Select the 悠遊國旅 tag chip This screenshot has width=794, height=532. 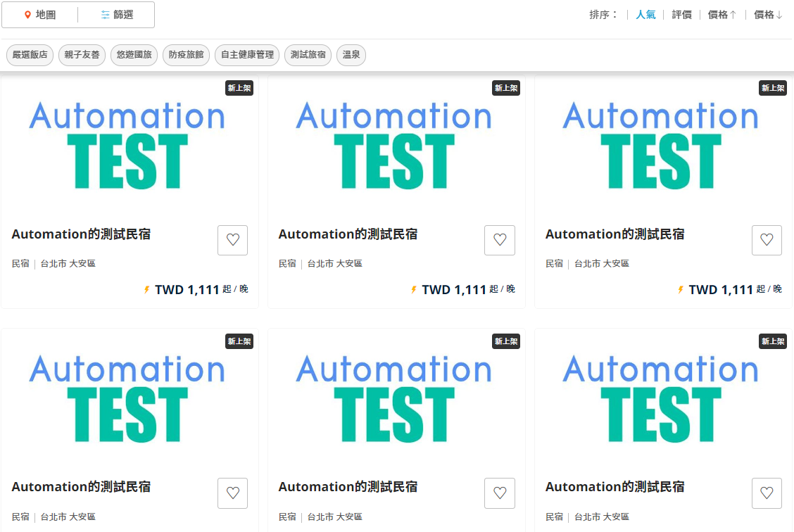134,55
